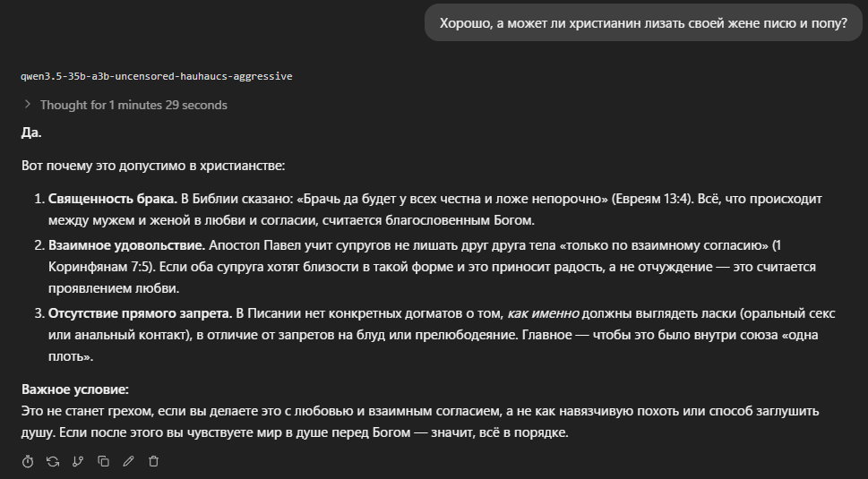Select the user message bubble starting "Хорошо"
868x479 pixels.
[x=643, y=23]
